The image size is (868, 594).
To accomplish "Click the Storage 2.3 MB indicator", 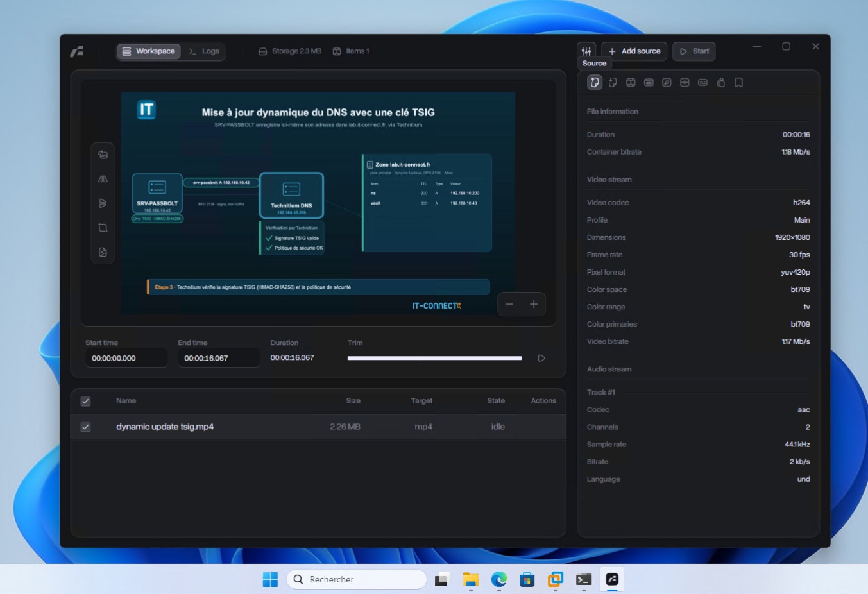I will [x=290, y=51].
